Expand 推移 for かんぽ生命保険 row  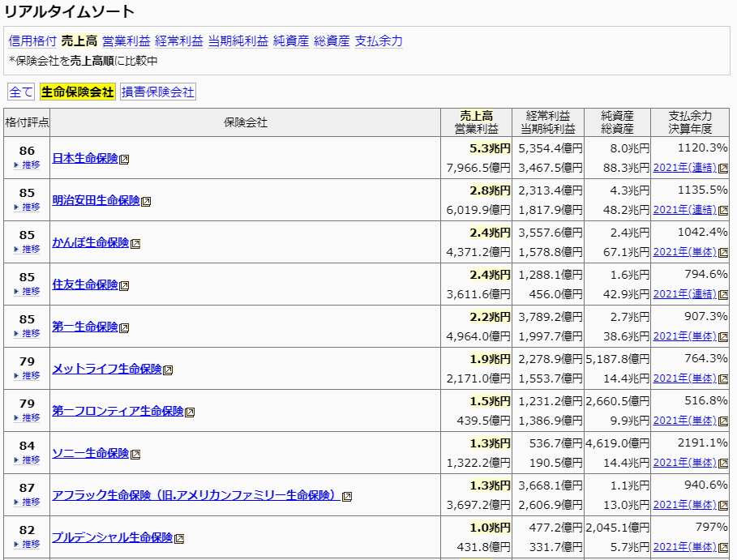(x=27, y=249)
